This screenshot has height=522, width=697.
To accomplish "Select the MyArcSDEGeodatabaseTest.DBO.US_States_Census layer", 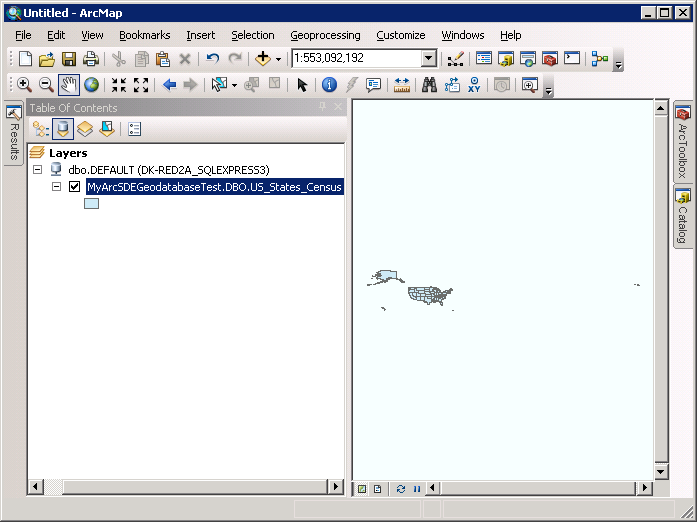I will 214,187.
